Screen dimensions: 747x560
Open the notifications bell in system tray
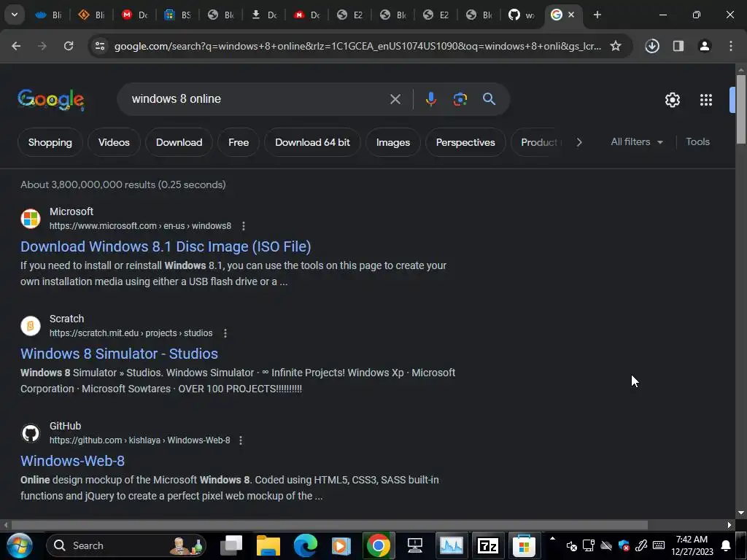click(726, 545)
